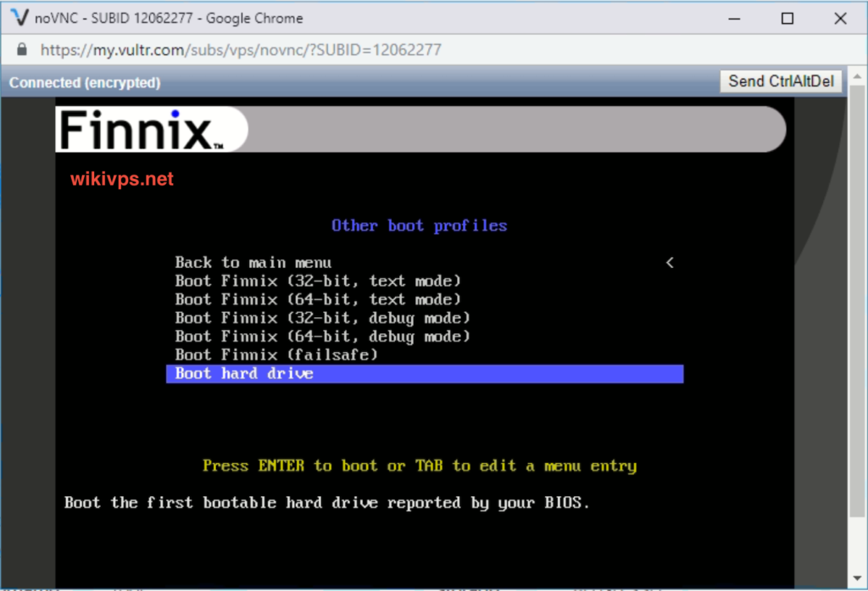Choose Boot Finnix (32-bit, text mode)

[318, 281]
